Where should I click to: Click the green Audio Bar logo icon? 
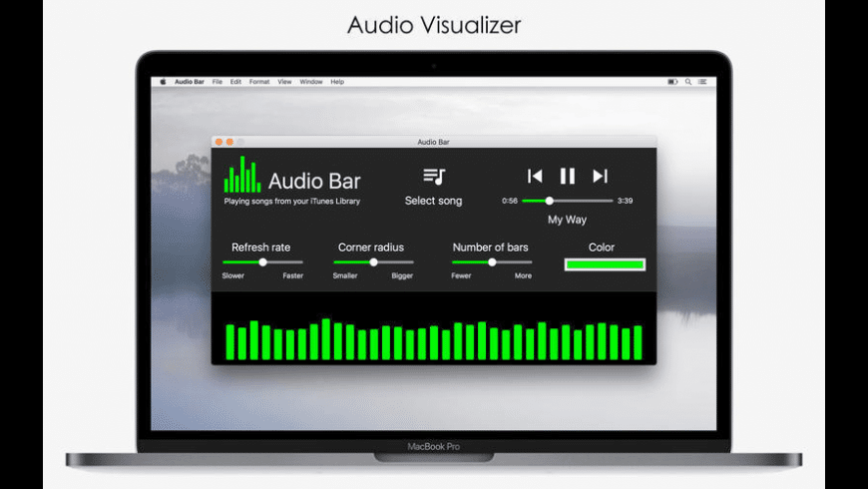click(241, 175)
